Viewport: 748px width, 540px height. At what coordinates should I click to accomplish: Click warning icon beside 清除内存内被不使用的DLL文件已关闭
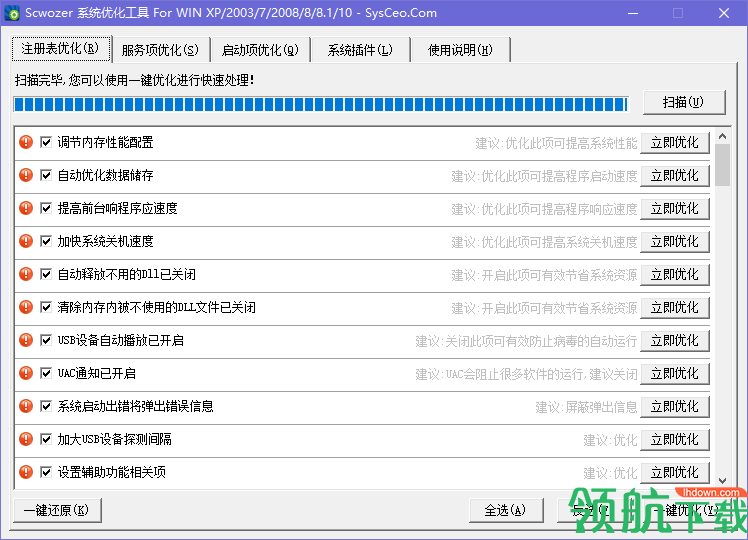point(26,307)
